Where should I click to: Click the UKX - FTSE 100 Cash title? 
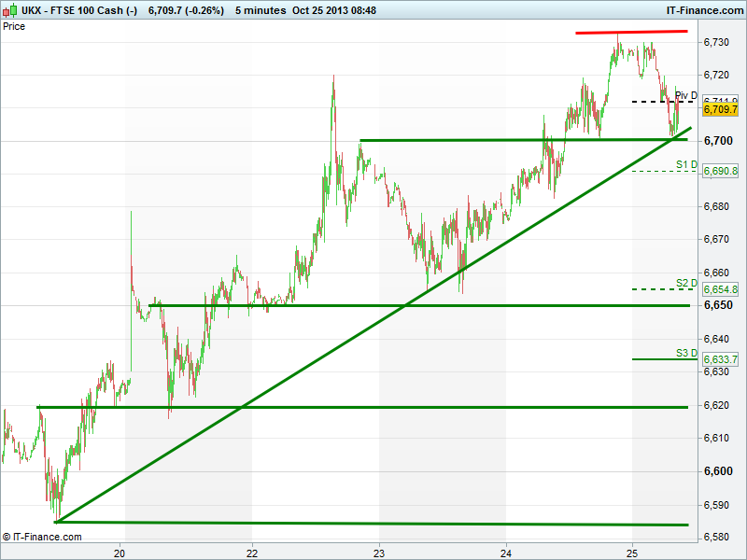click(79, 10)
